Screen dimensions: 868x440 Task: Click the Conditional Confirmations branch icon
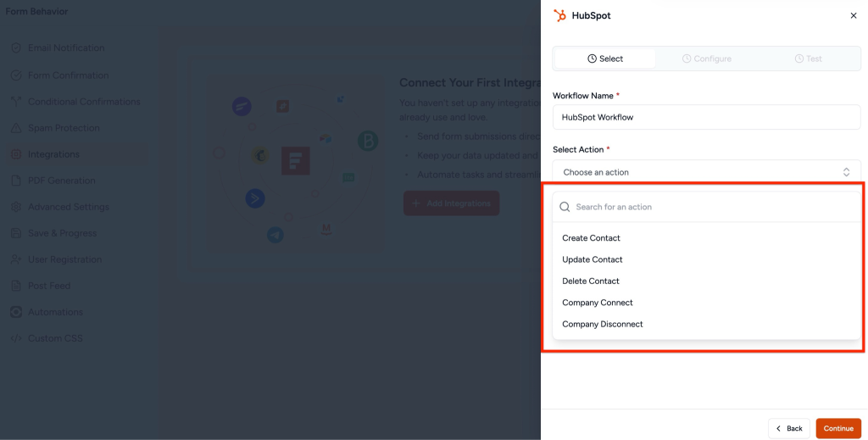tap(16, 102)
